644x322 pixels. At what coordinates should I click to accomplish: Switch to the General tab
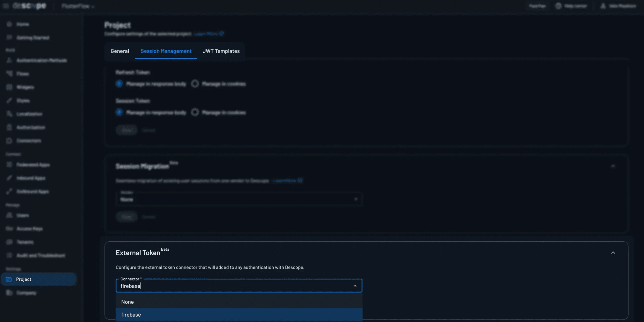click(x=120, y=51)
